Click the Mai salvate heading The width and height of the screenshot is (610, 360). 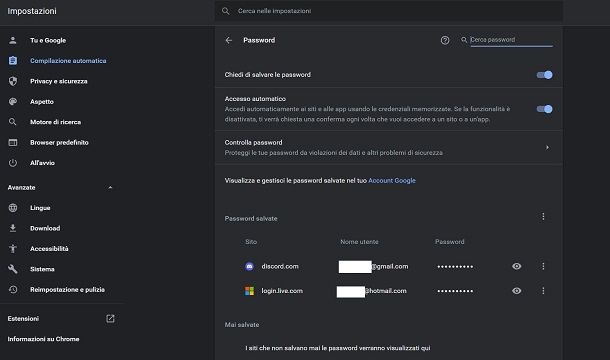(242, 325)
